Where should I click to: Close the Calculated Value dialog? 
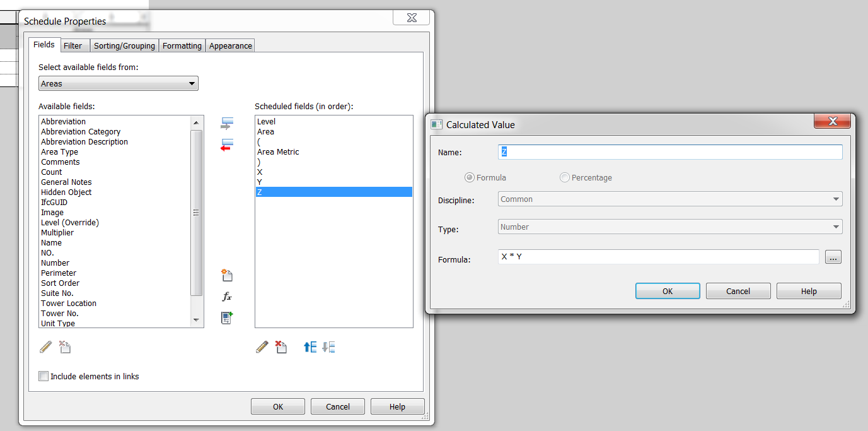click(832, 121)
